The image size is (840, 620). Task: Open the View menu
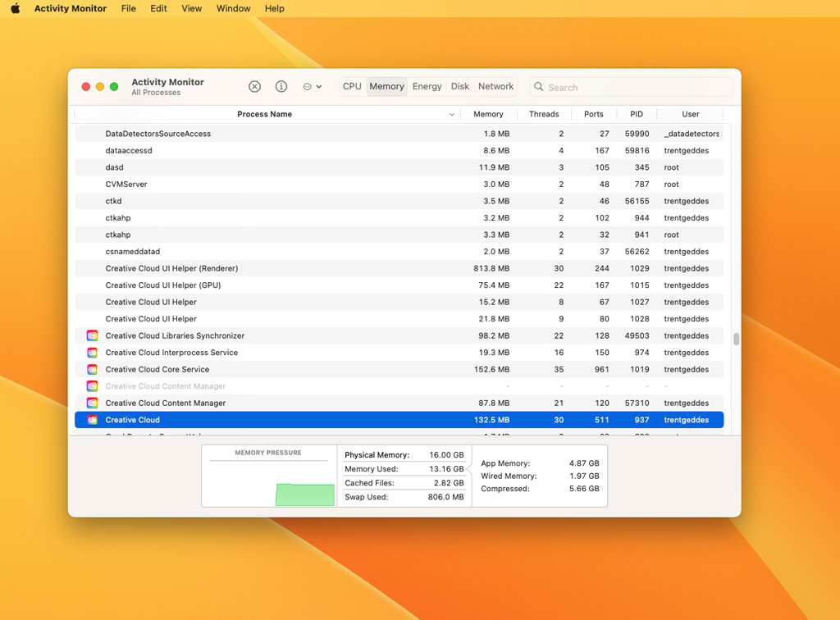coord(191,8)
